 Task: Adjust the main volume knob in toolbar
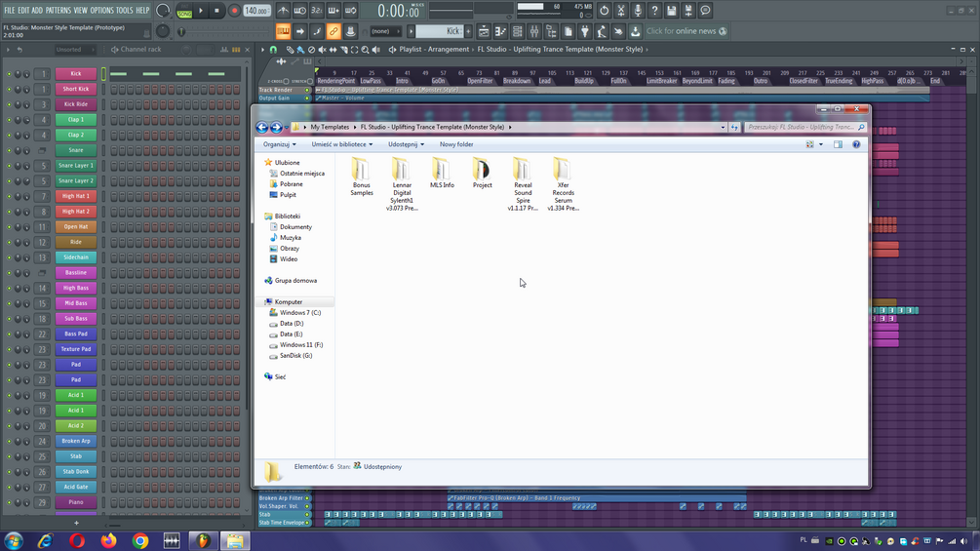163,10
